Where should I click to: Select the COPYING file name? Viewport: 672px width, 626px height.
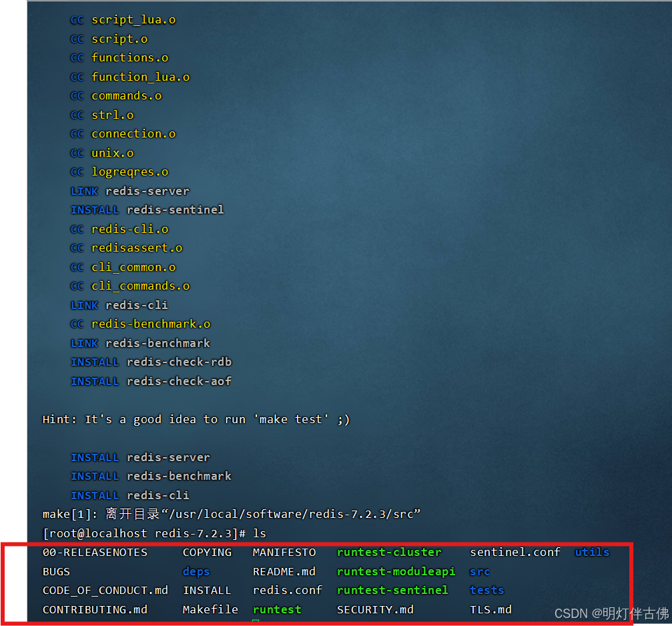[x=207, y=553]
